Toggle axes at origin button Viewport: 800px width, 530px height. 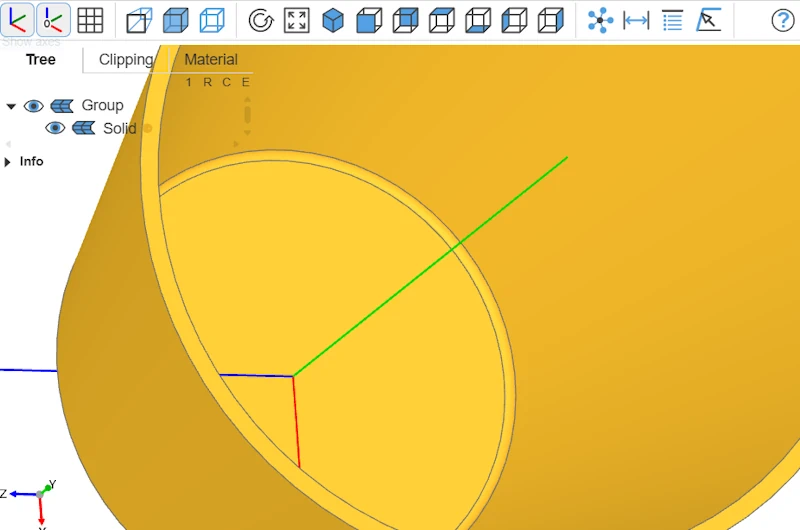[54, 20]
